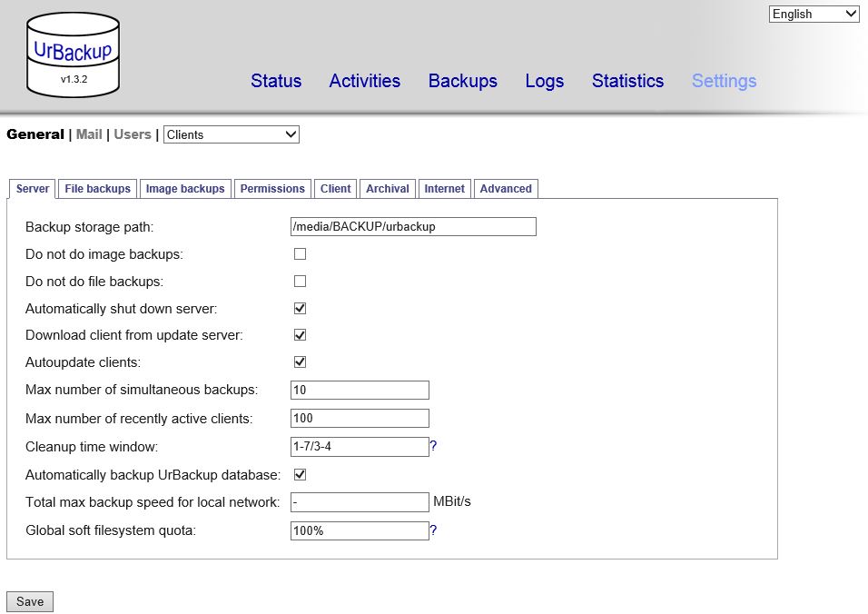Select the Advanced settings tab

(506, 189)
